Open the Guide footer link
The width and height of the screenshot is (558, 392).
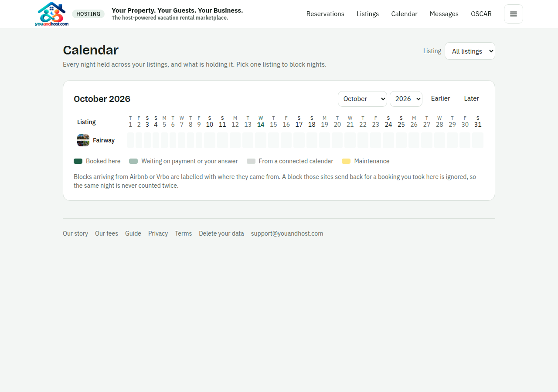click(133, 233)
